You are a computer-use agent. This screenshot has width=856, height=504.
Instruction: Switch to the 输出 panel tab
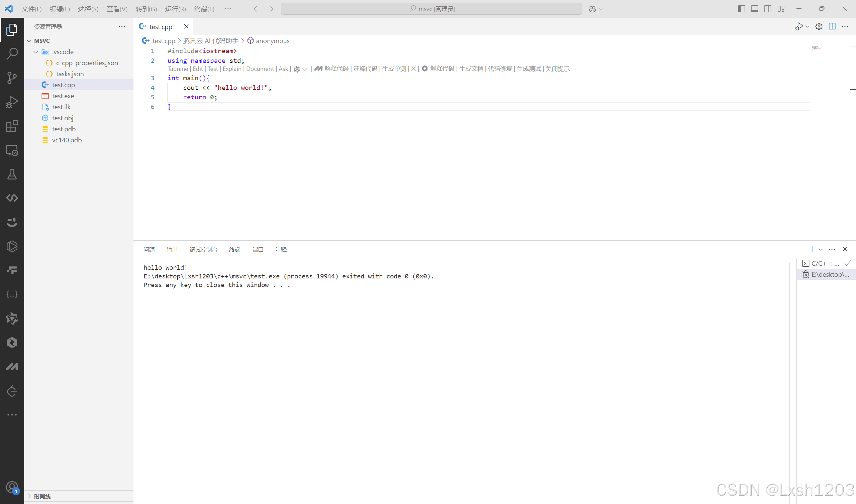172,250
